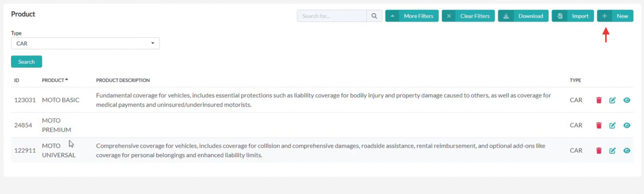Click the ID column header
Viewport: 644px width, 194px height.
click(17, 80)
